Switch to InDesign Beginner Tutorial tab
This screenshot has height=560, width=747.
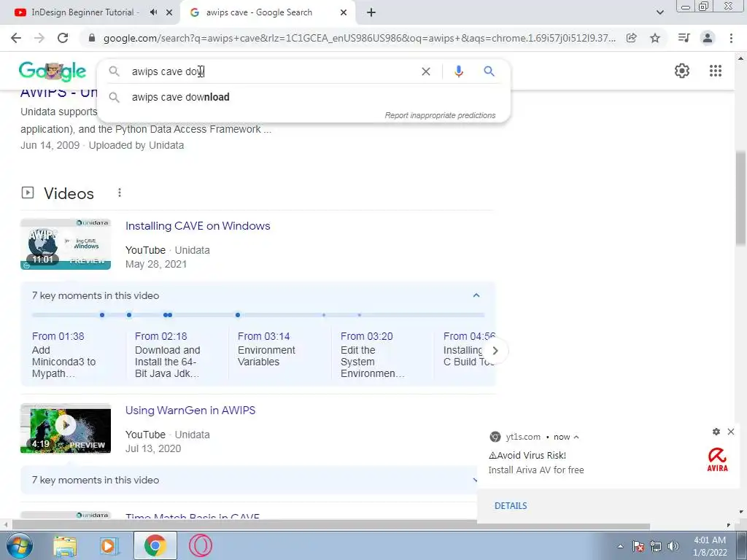pyautogui.click(x=85, y=12)
